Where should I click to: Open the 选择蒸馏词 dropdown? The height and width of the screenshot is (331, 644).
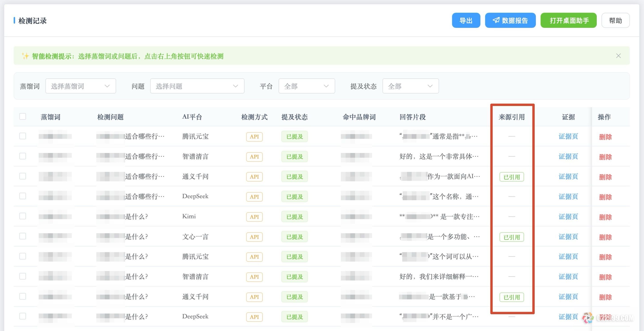point(80,86)
